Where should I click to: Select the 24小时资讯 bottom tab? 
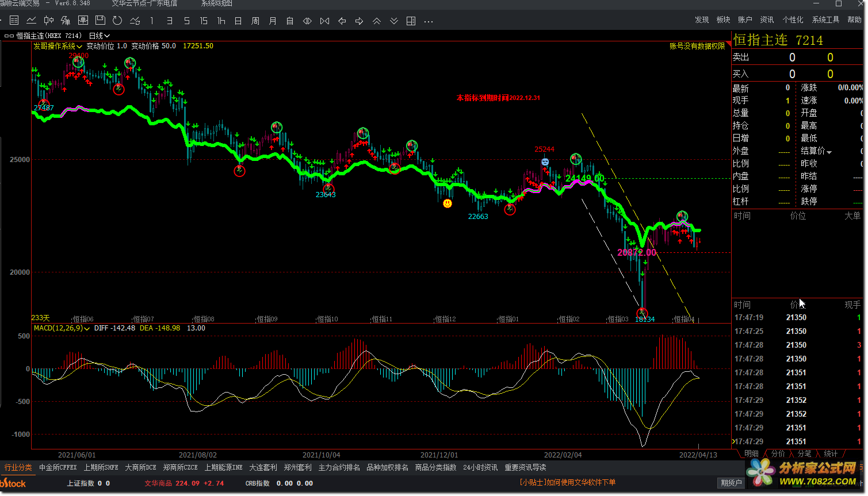(480, 468)
